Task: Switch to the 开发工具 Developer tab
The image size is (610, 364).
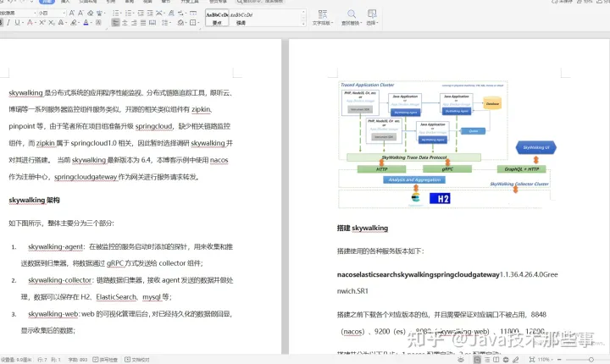Action: [x=190, y=2]
